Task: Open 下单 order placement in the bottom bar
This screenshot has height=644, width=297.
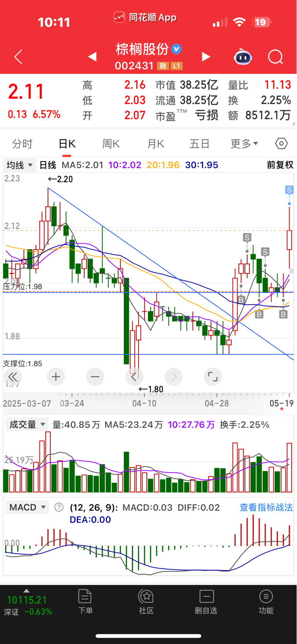Action: click(x=85, y=602)
